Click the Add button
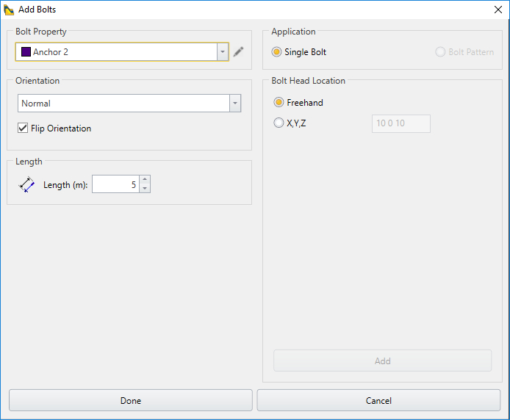 click(382, 361)
